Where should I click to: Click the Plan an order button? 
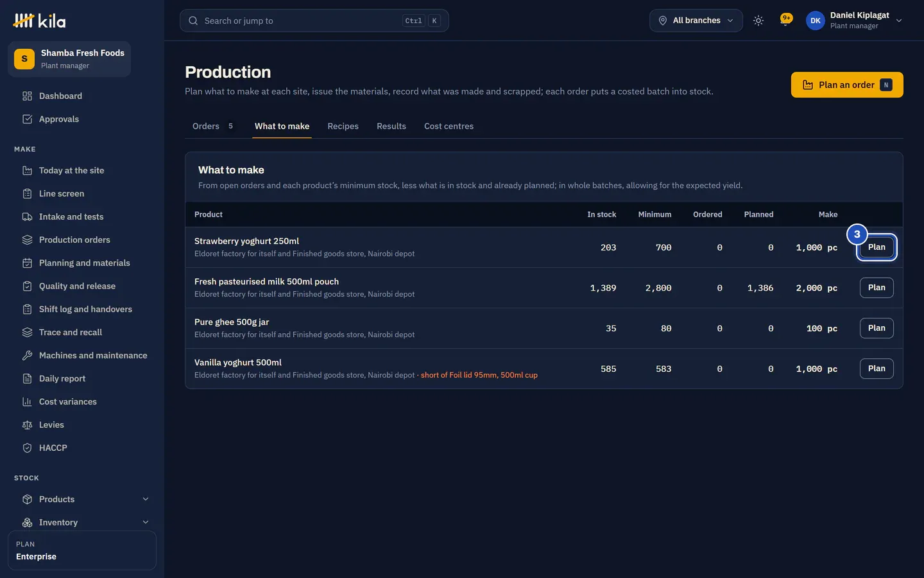(x=847, y=85)
